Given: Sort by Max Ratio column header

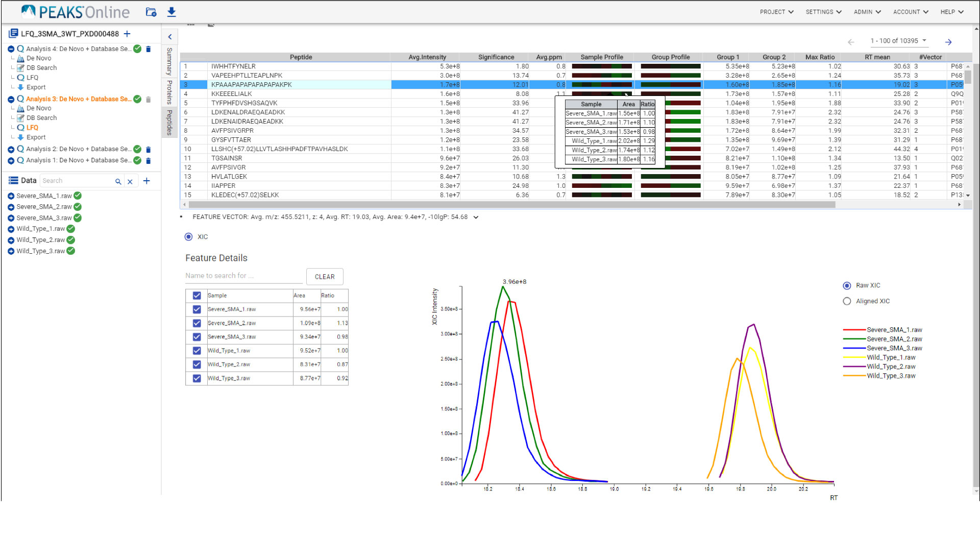Looking at the screenshot, I should pyautogui.click(x=820, y=57).
